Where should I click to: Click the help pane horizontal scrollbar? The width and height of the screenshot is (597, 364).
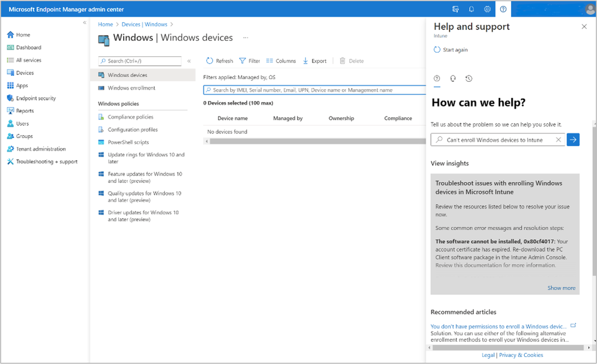point(508,348)
